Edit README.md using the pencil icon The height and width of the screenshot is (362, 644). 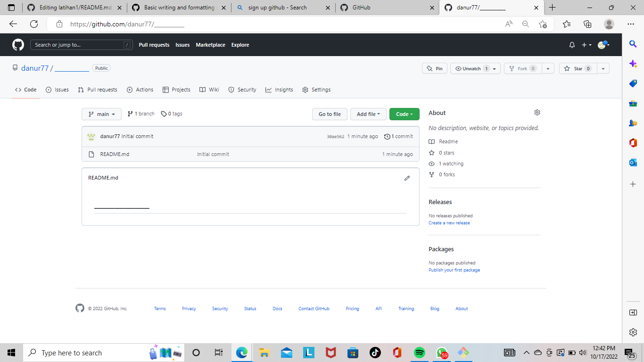click(x=407, y=178)
